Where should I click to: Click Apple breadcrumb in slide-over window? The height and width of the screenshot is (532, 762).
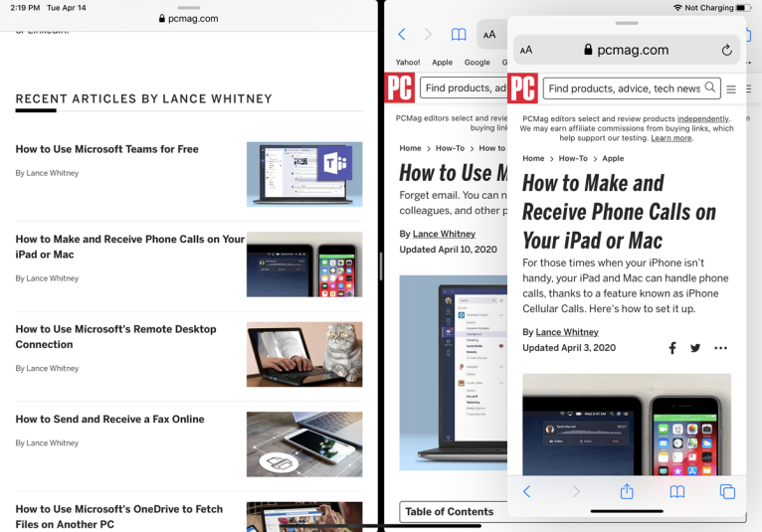[613, 158]
